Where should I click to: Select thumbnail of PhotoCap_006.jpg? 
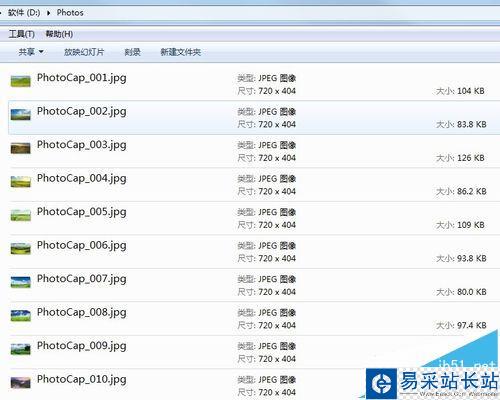coord(20,248)
